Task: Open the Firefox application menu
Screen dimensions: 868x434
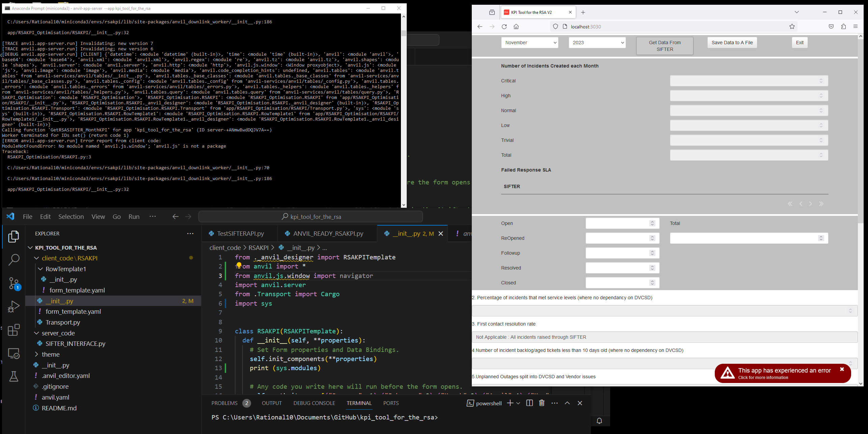Action: coord(856,27)
